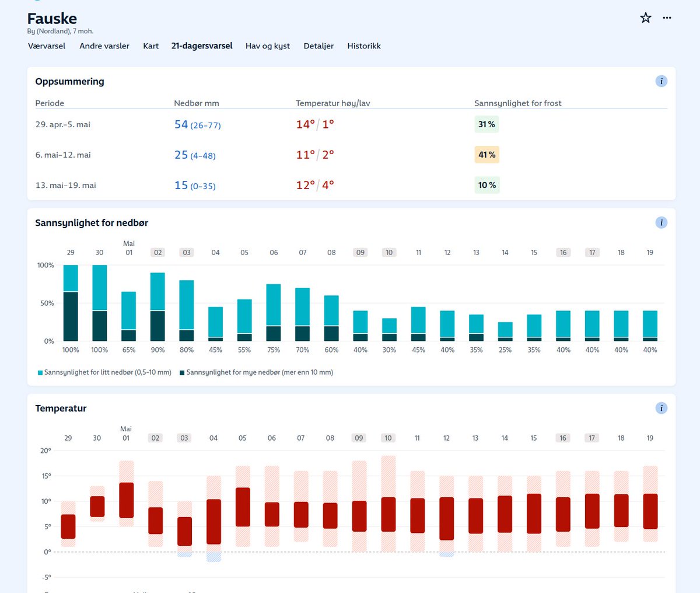This screenshot has height=593, width=700.
Task: Open the Historikk tab
Action: pyautogui.click(x=363, y=46)
